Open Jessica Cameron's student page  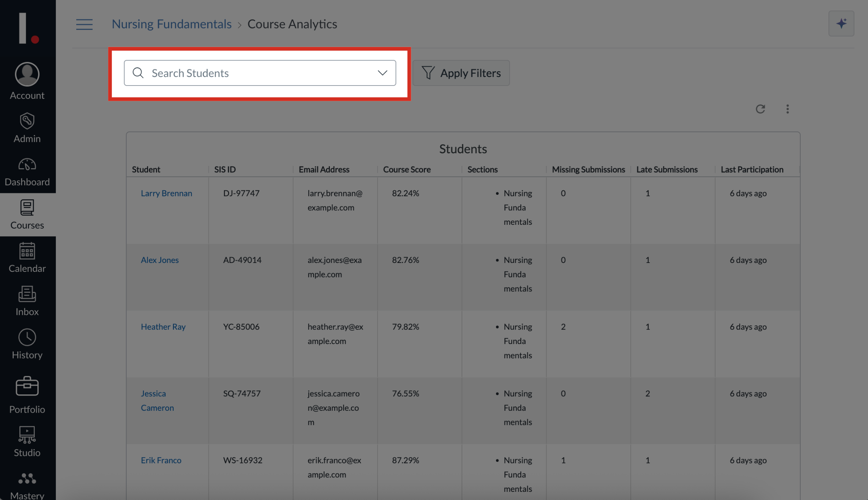[157, 401]
